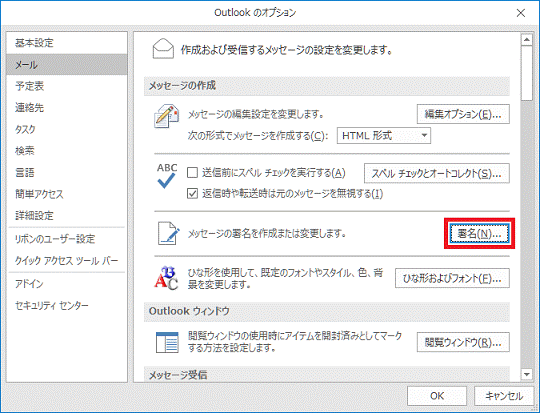Open クイック アクセス ツール バー settings
Viewport: 540px width, 413px height.
[x=67, y=260]
